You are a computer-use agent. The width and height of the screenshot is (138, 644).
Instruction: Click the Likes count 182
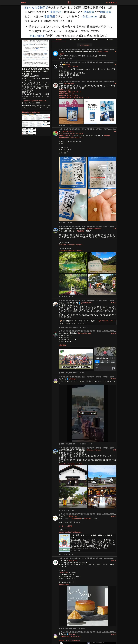[x=48, y=108]
